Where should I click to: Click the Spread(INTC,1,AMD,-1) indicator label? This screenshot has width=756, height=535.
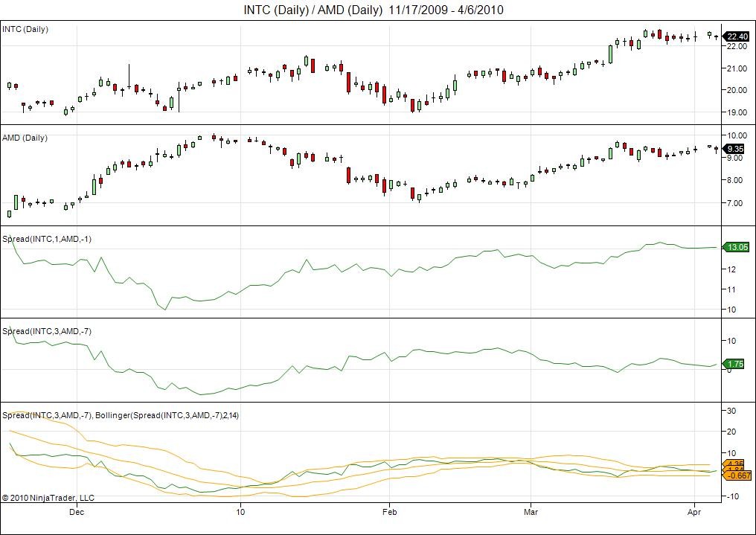click(47, 239)
